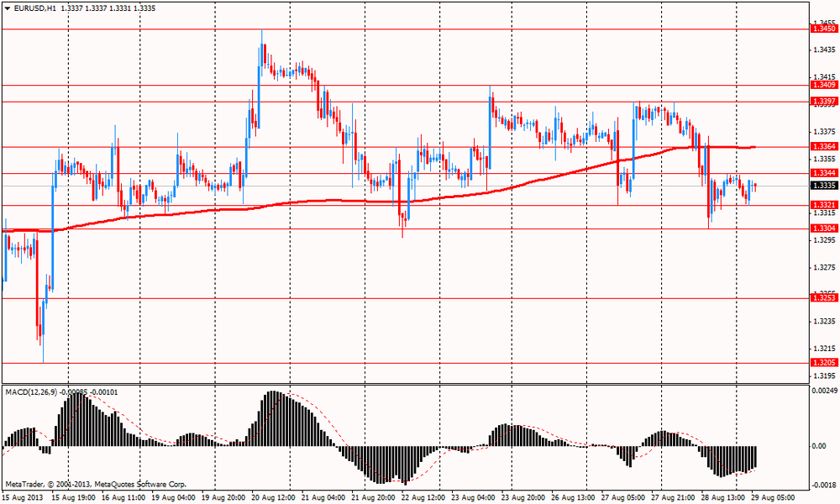Image resolution: width=840 pixels, height=504 pixels.
Task: Select the 1.3304 red price level label
Action: click(825, 228)
